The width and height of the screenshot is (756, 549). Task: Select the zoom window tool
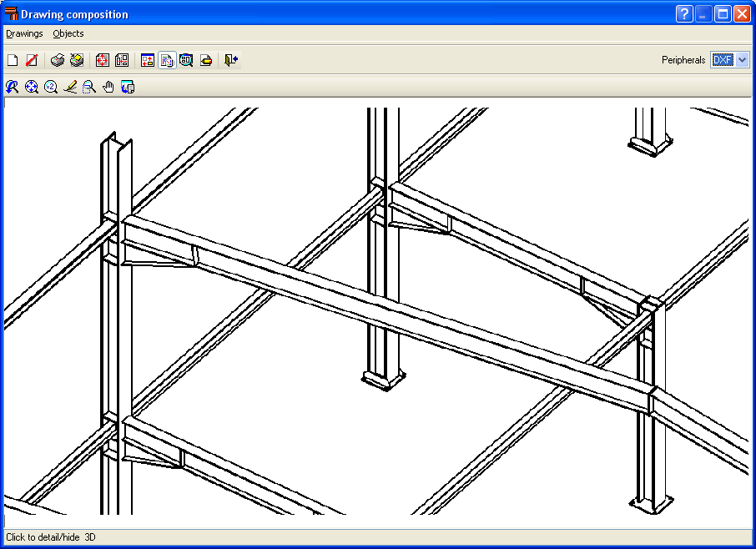[x=89, y=88]
